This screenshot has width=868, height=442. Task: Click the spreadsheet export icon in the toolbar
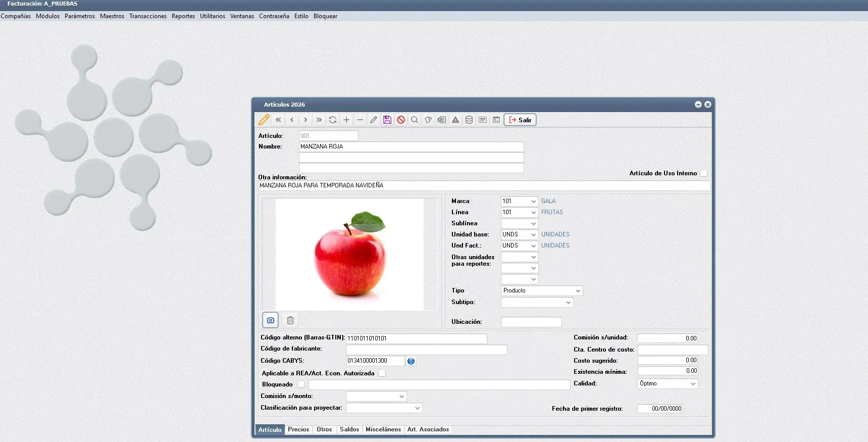click(x=442, y=120)
